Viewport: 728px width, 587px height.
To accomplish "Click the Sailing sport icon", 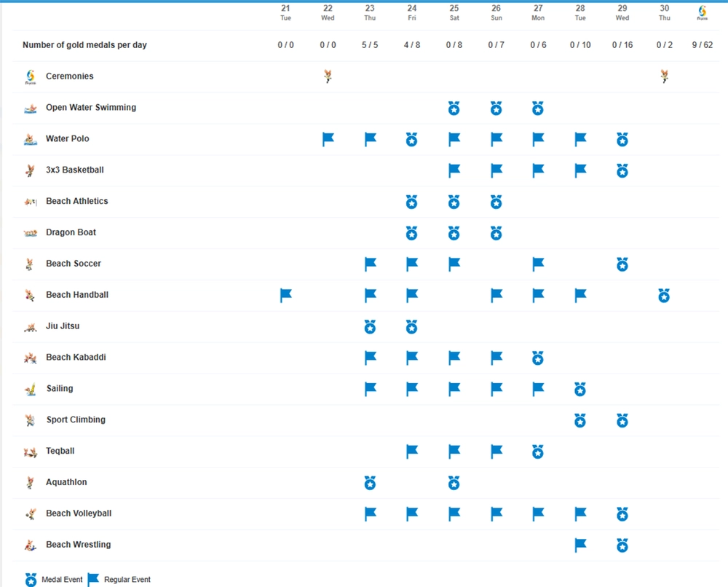I will click(31, 390).
